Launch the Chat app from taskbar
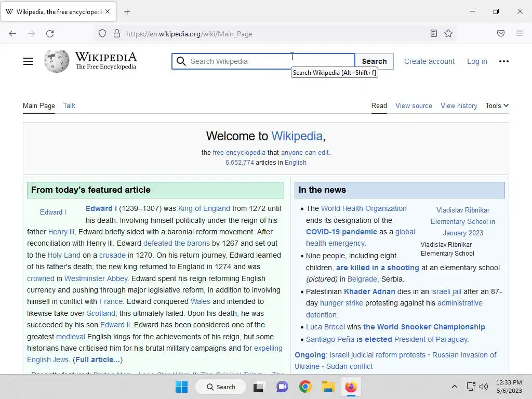532x399 pixels. pos(282,387)
